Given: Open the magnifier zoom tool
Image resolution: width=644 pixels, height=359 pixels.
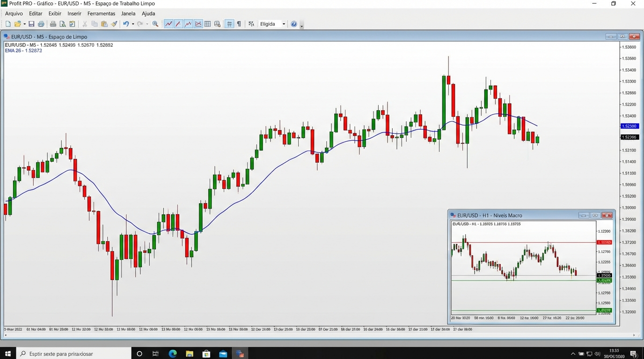Looking at the screenshot, I should pos(155,24).
